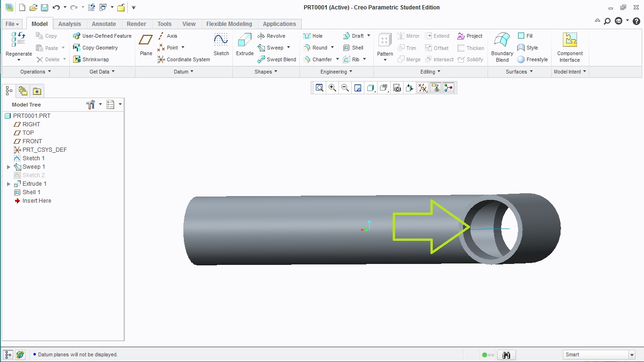Viewport: 644px width, 362px height.
Task: Zoom out using the magnifier minus icon
Action: pyautogui.click(x=345, y=88)
